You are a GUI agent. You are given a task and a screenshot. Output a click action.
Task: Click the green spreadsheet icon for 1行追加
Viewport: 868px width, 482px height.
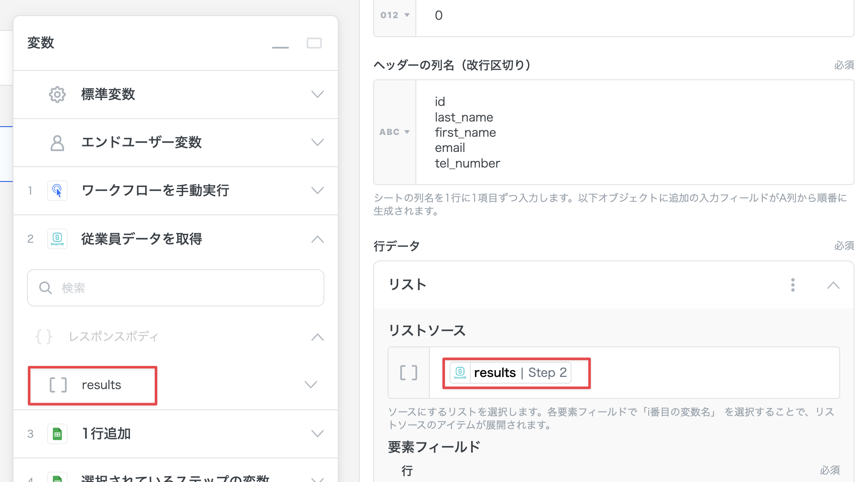tap(57, 434)
